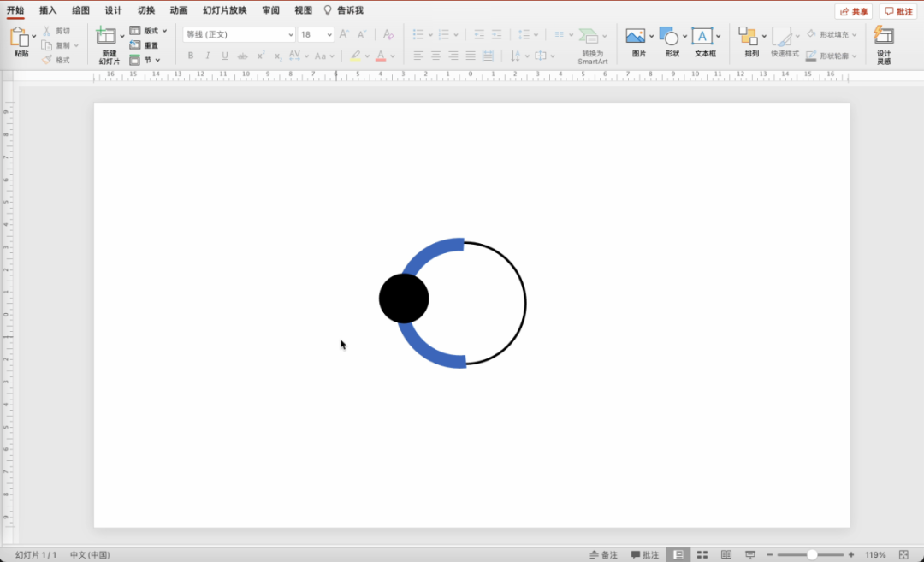Image resolution: width=924 pixels, height=562 pixels.
Task: Click the Share (共享) button
Action: 853,11
